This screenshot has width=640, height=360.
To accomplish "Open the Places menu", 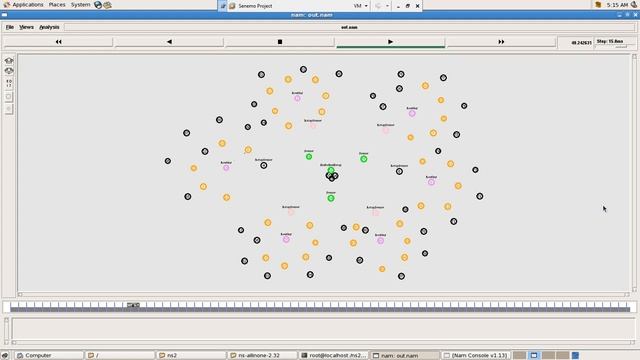I will click(57, 5).
